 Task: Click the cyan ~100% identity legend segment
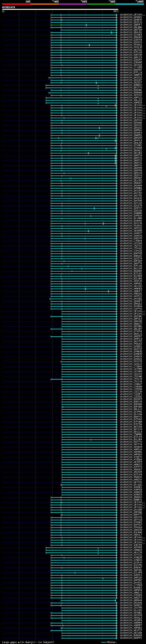[130, 4]
